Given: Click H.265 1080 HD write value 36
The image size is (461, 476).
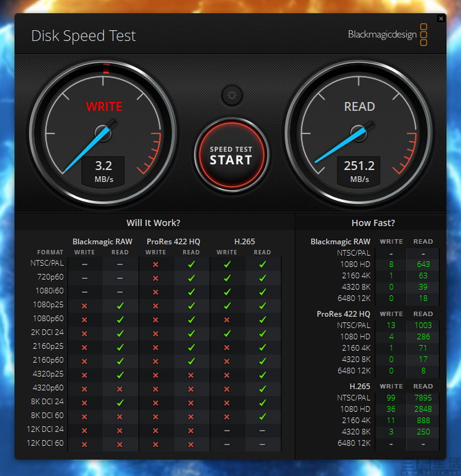Looking at the screenshot, I should [391, 409].
